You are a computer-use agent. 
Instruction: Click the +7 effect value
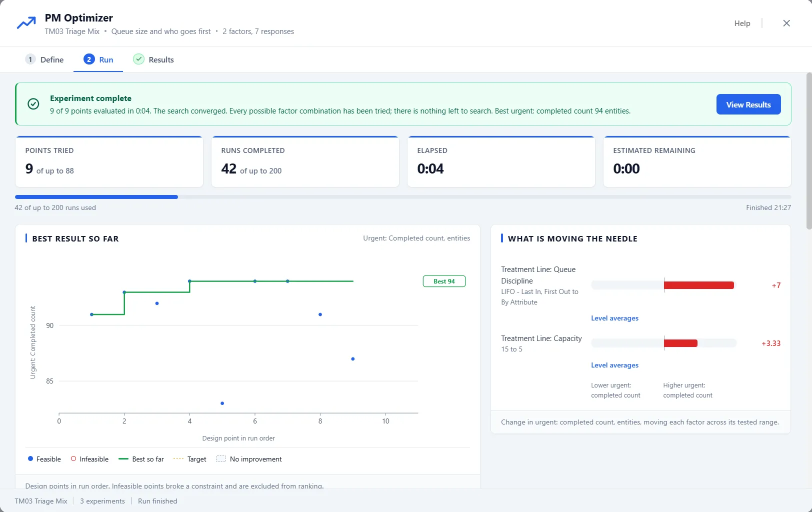pyautogui.click(x=776, y=285)
